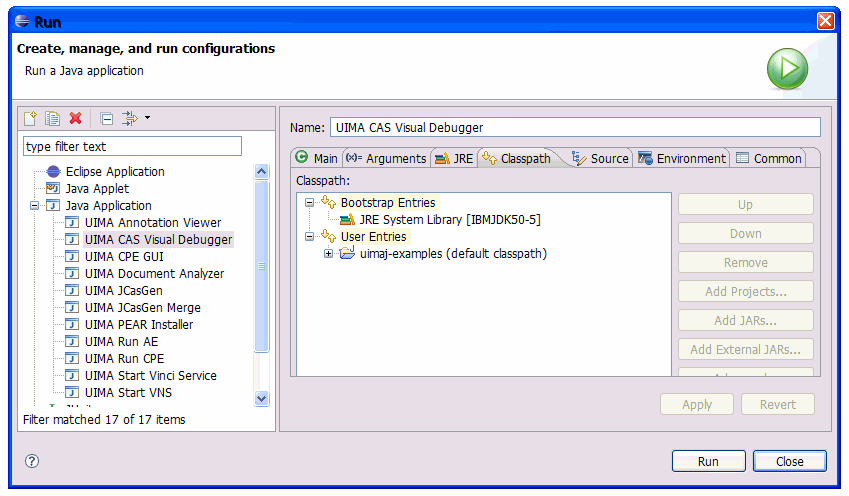This screenshot has height=496, width=849.
Task: Select JRE System Library entry
Action: [436, 220]
